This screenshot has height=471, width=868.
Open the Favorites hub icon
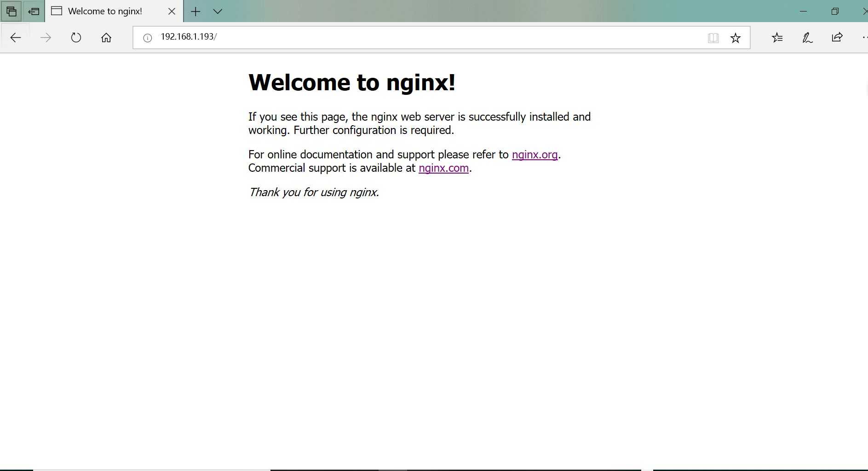coord(777,37)
